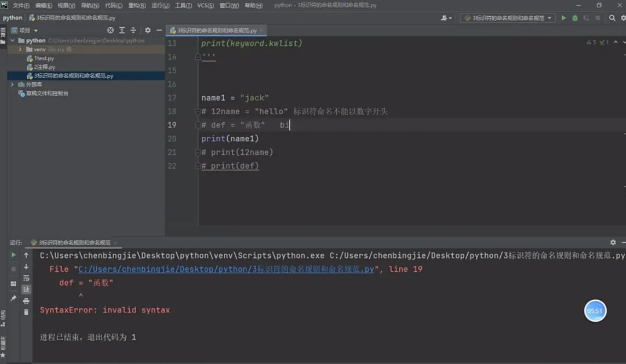Expand the 外部库 node
This screenshot has width=626, height=364.
(12, 85)
